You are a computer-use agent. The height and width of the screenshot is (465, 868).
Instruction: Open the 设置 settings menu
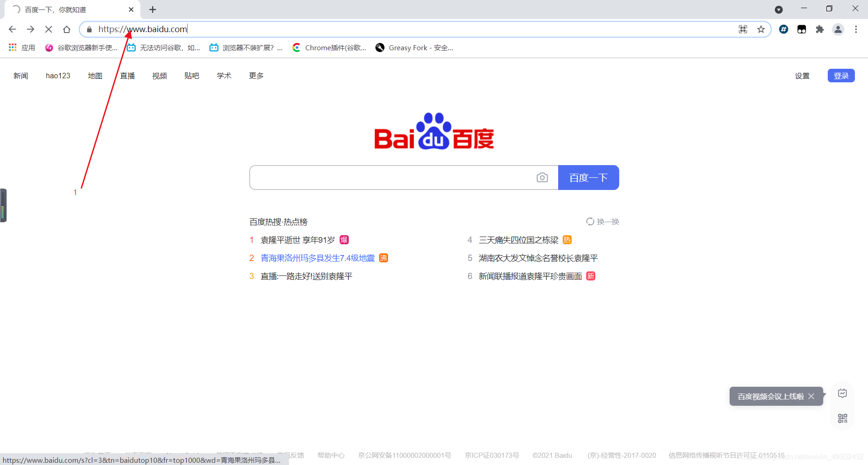(x=802, y=76)
